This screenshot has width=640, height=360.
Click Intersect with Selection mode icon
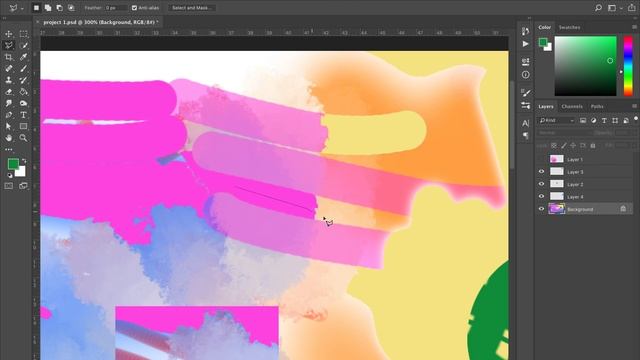click(x=71, y=8)
